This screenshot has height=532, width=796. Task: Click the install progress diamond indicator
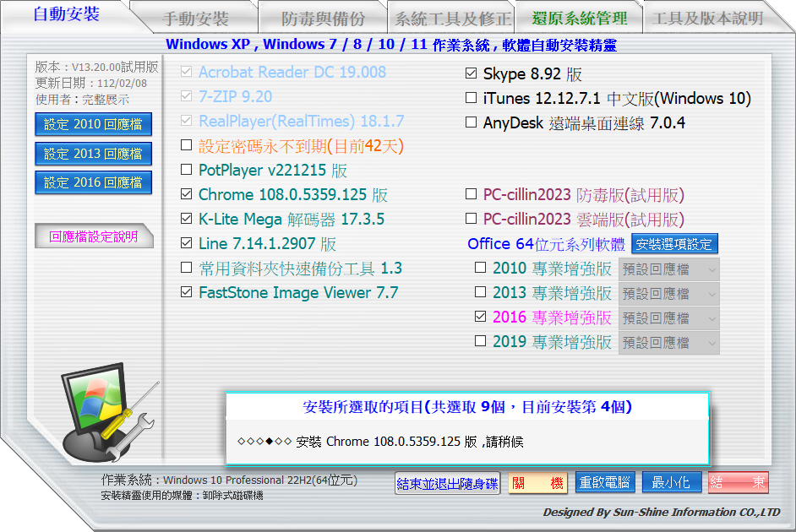[x=264, y=442]
